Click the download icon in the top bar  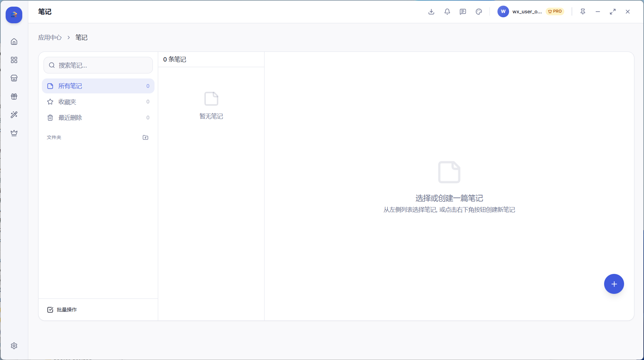[431, 12]
